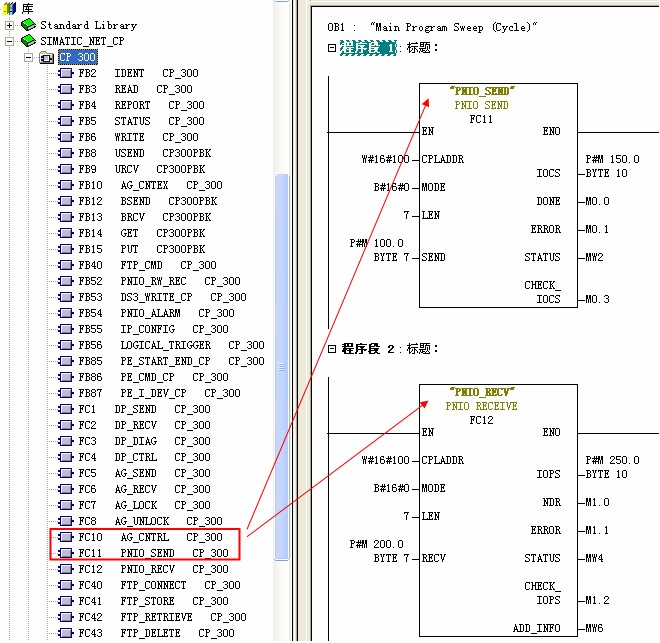Select FB55 IP_CONFIG block icon
Image resolution: width=660 pixels, height=643 pixels.
pos(66,329)
